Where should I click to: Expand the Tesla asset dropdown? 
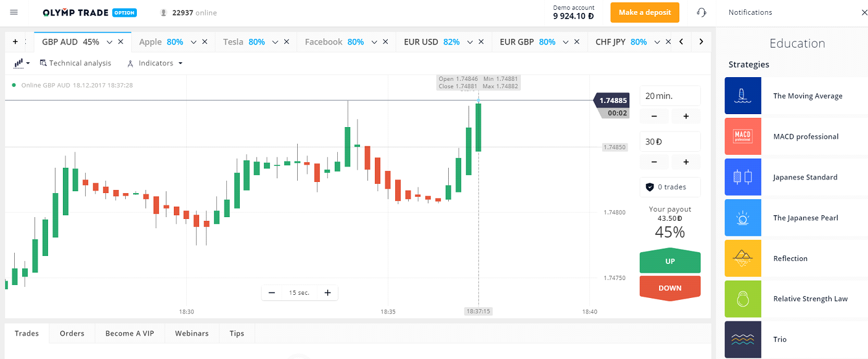(275, 42)
